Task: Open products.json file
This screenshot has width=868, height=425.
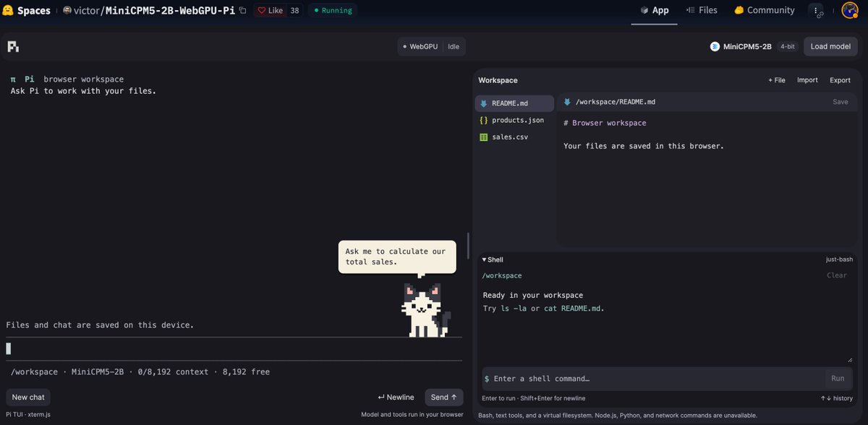Action: click(514, 120)
